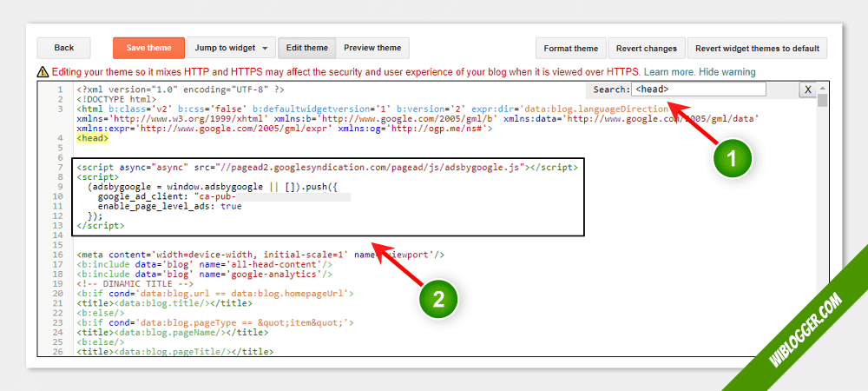This screenshot has width=868, height=391.
Task: Click the highlighted <head> tag on line 4
Action: coord(93,138)
